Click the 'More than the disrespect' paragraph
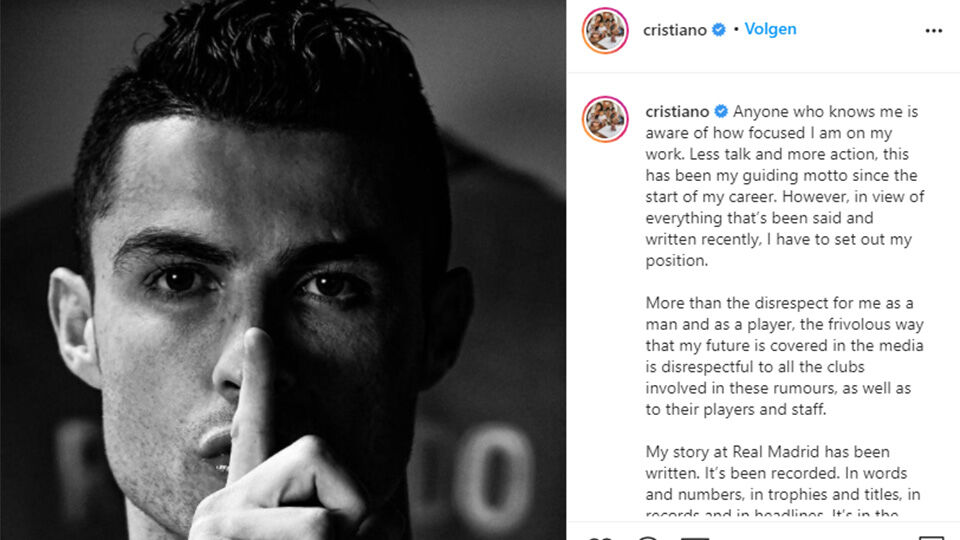The width and height of the screenshot is (960, 540). tap(784, 356)
